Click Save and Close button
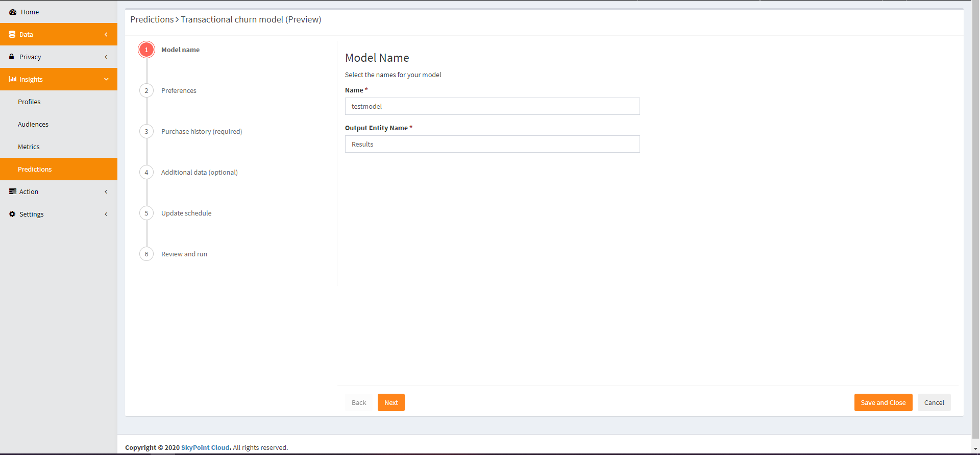Screen dimensions: 980x455 tap(883, 402)
